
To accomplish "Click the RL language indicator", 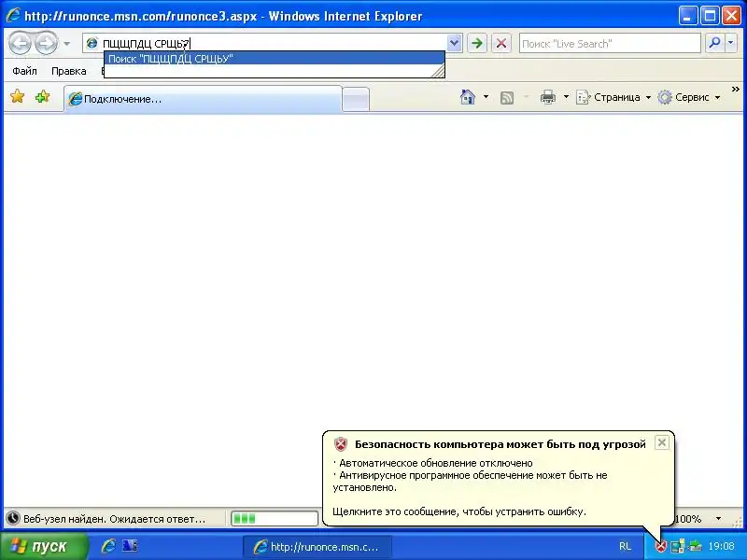I will click(x=625, y=546).
